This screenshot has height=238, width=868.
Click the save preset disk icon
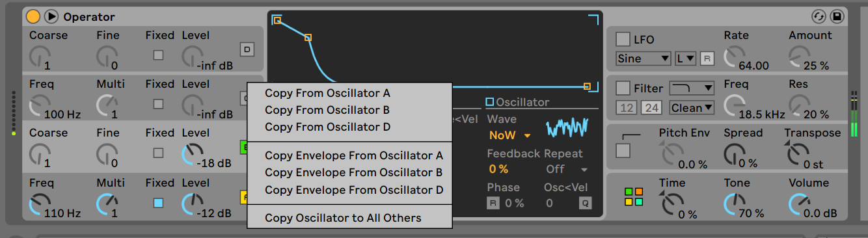point(837,16)
